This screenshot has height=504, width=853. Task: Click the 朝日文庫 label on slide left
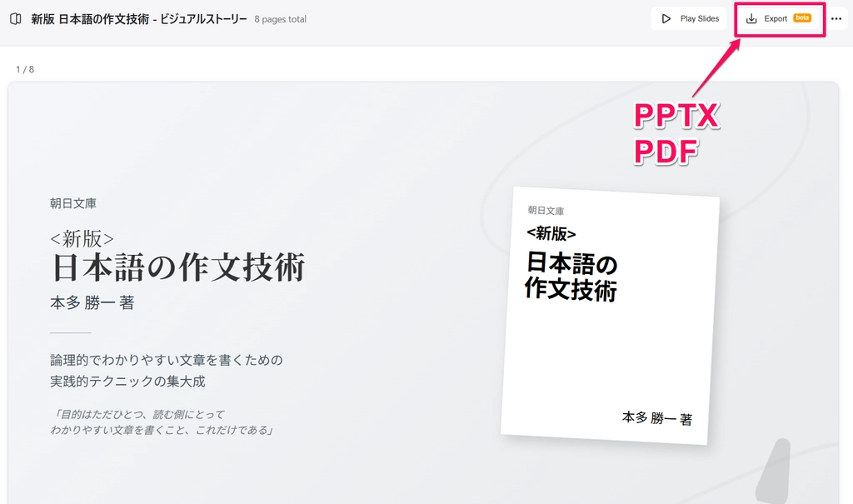click(x=73, y=203)
